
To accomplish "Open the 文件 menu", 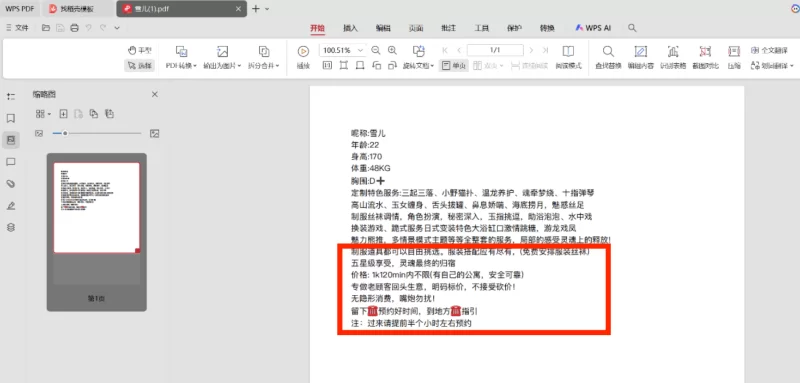I will pyautogui.click(x=17, y=28).
